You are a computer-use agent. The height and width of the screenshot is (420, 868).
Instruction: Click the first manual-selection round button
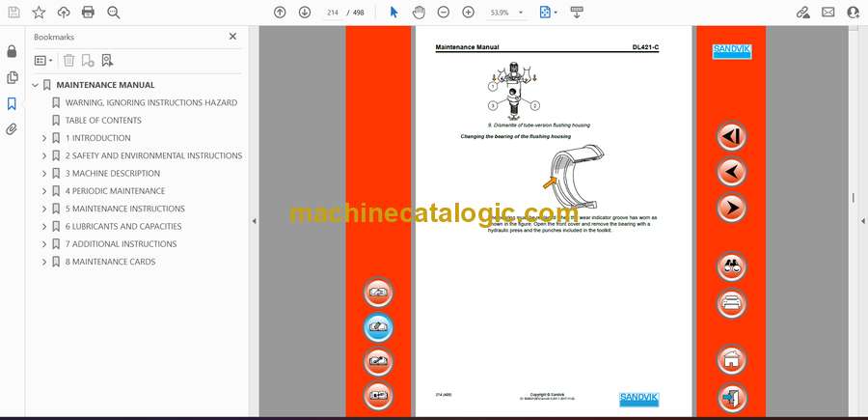point(379,293)
